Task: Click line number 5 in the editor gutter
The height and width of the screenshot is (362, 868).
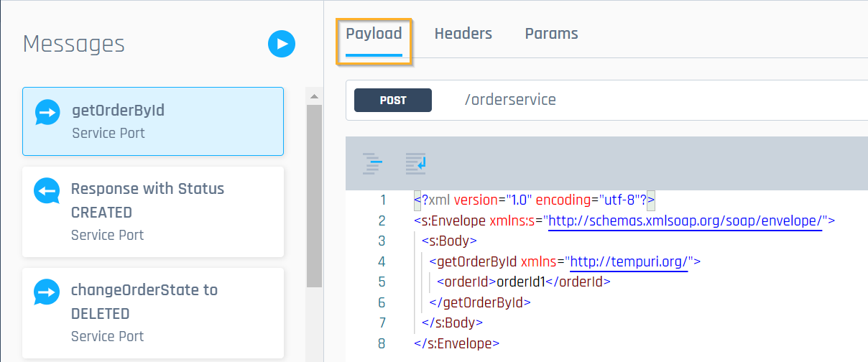Action: 382,282
